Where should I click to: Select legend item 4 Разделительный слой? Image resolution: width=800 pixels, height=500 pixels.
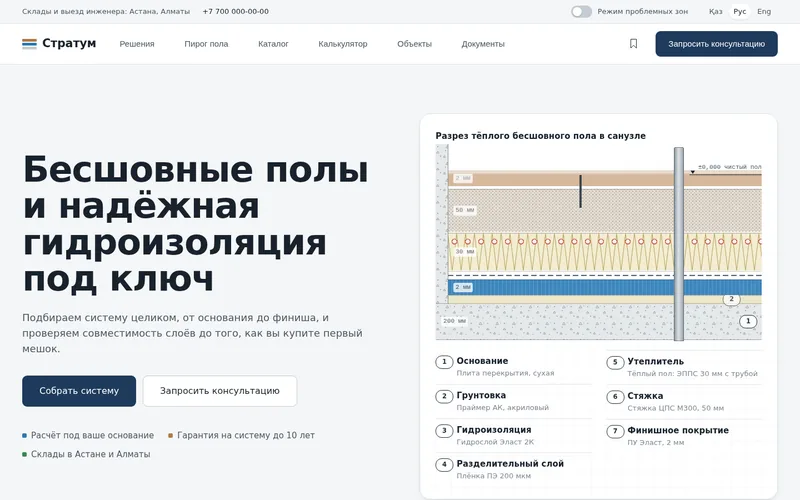coord(513,469)
